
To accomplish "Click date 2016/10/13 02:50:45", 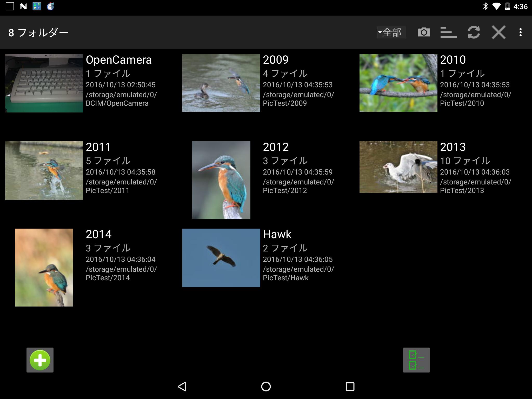I will pos(121,85).
